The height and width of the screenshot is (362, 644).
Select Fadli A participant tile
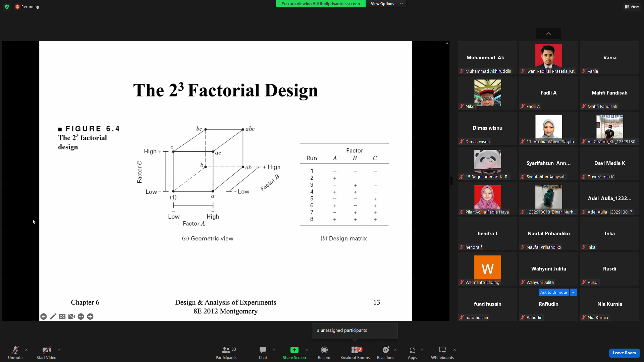pos(549,93)
